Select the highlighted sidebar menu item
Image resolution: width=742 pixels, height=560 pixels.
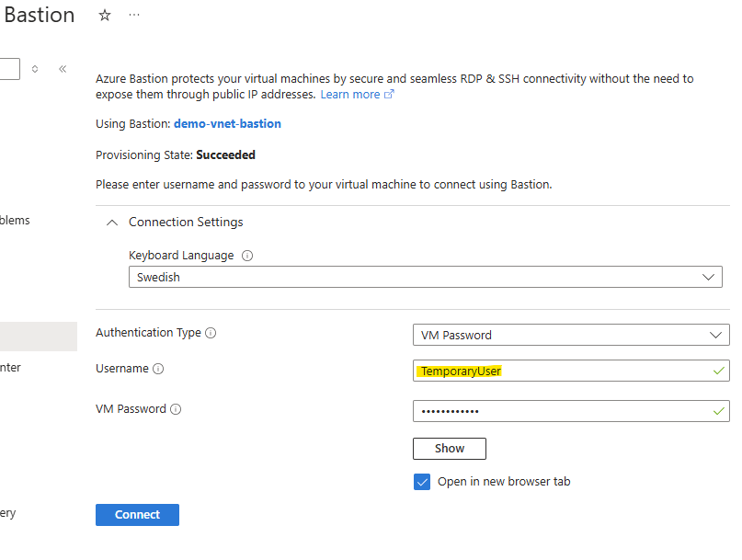[39, 337]
